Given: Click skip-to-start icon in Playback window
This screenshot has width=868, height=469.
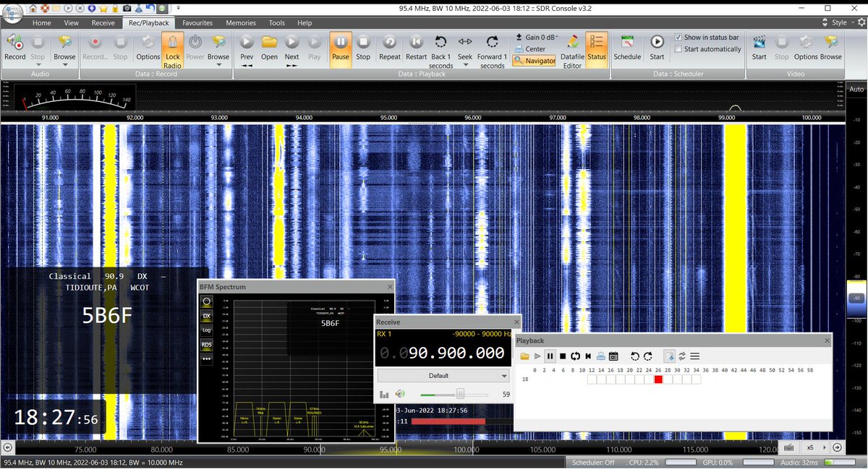Looking at the screenshot, I should (x=588, y=356).
